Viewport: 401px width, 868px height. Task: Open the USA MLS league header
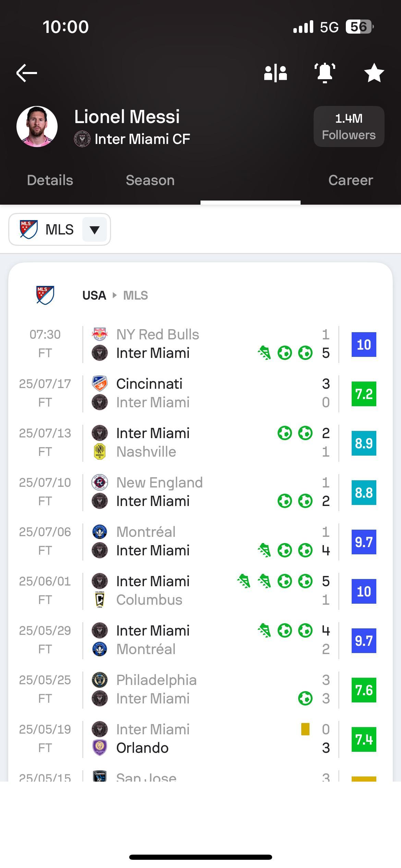click(115, 295)
